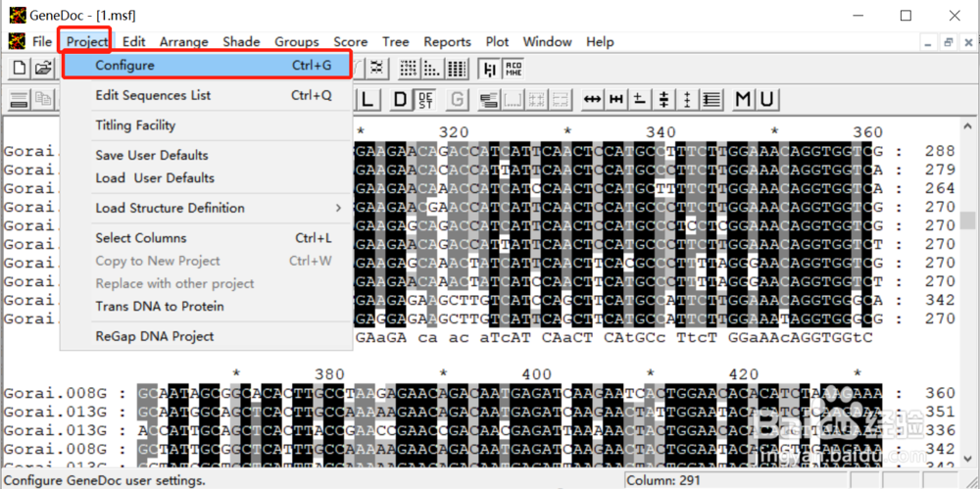
Task: Click the greyed G toolbar button
Action: click(458, 99)
